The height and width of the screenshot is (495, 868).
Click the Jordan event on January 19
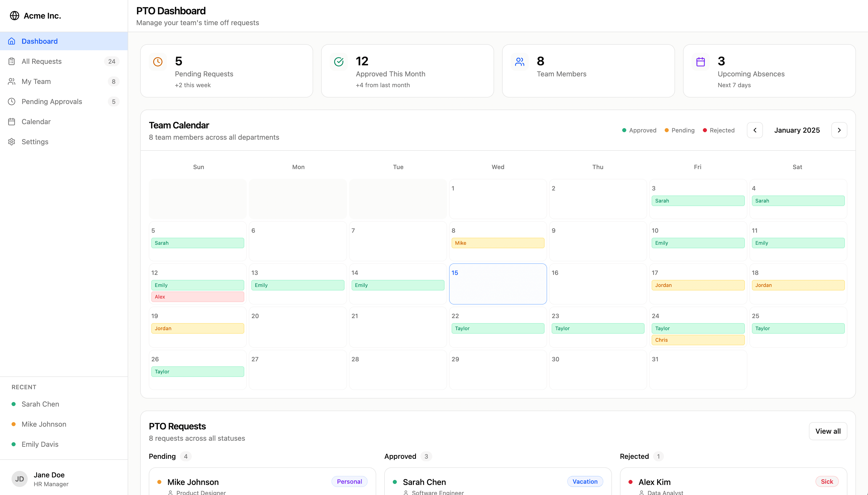point(198,328)
